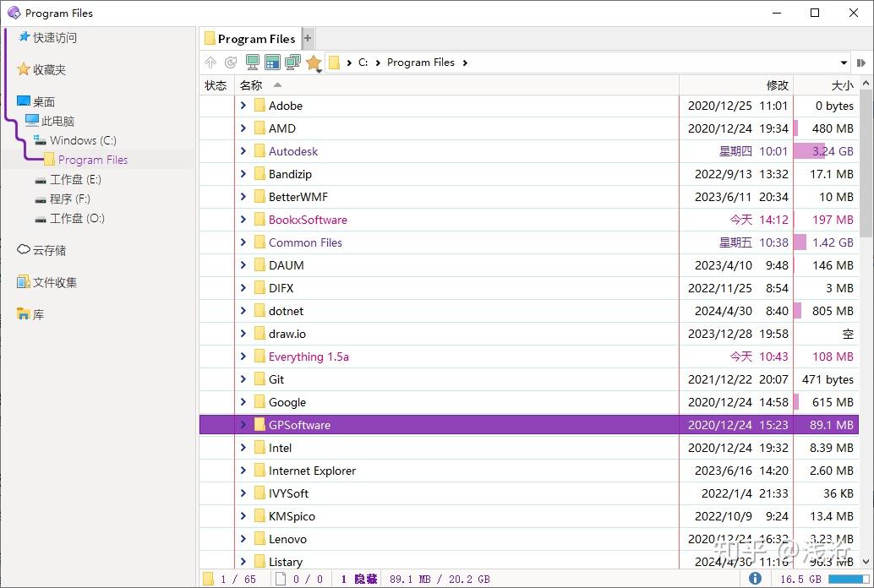Open the path history dropdown arrow
874x588 pixels.
click(x=844, y=63)
